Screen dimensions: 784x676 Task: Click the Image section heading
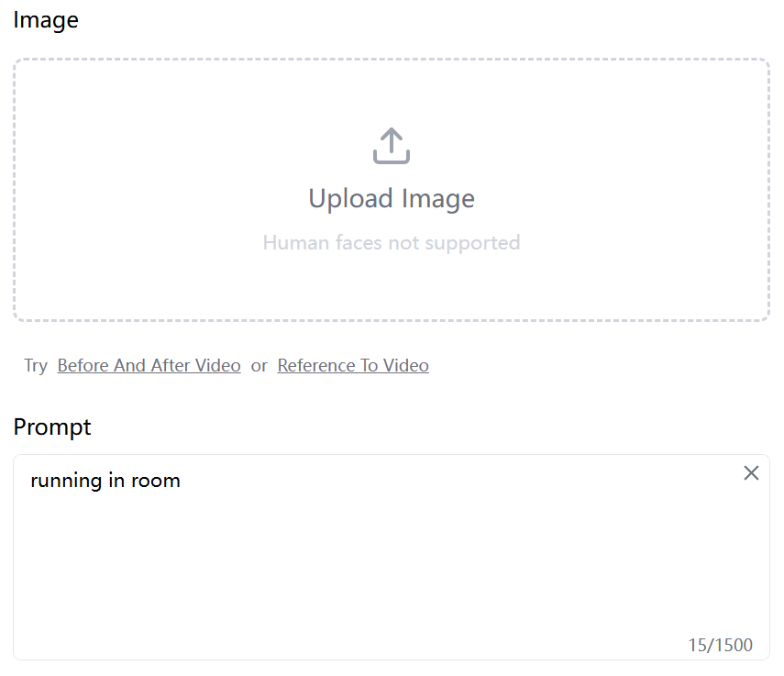pos(46,19)
